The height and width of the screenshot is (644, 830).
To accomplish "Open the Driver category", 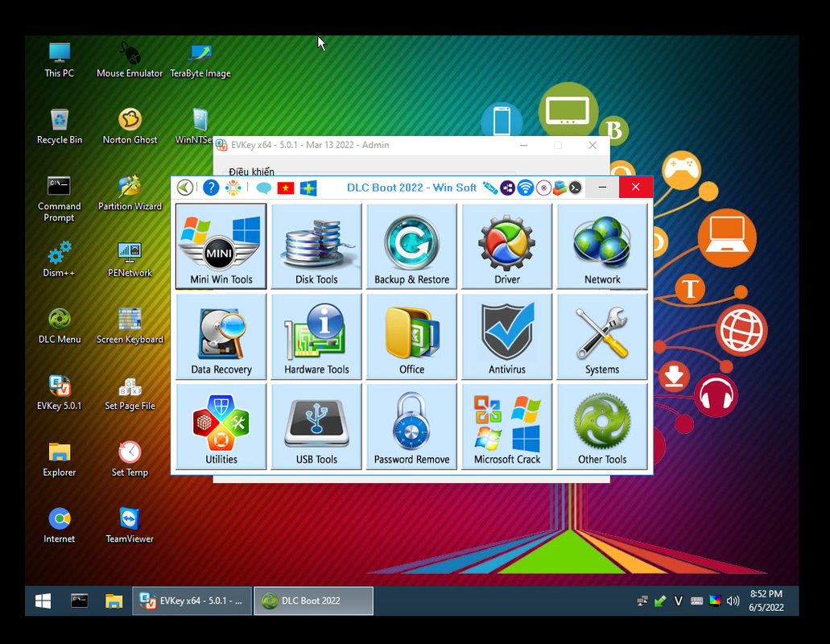I will 507,246.
